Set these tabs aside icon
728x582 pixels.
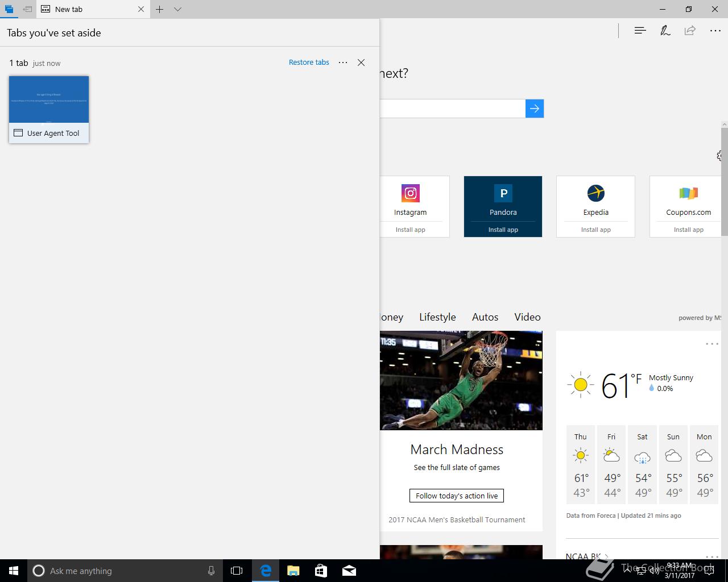[27, 9]
